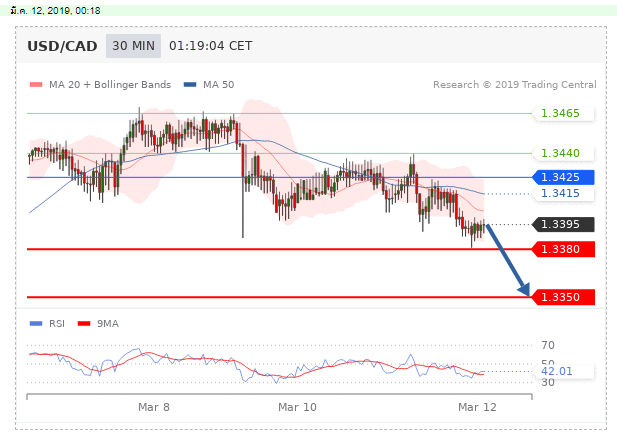Click the 1.3380 support price tag
This screenshot has width=617, height=439.
tap(563, 249)
